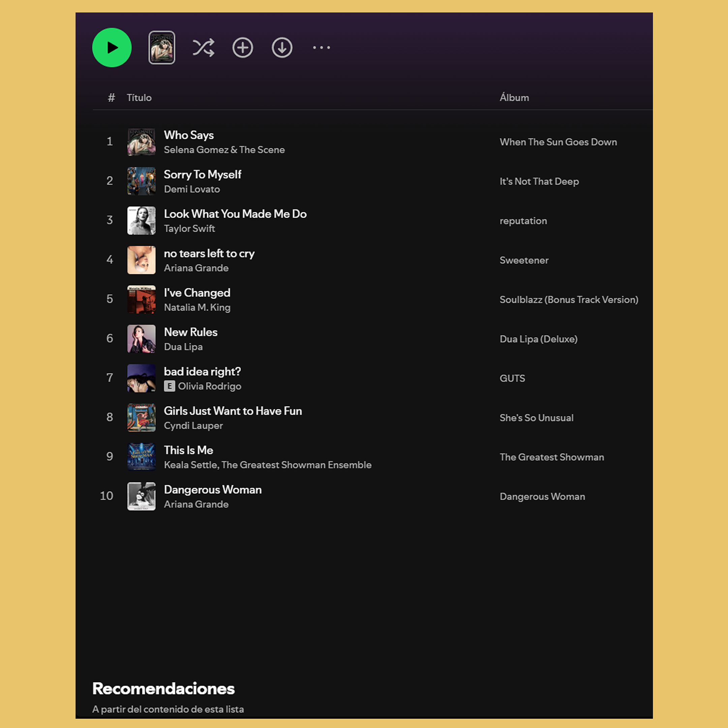This screenshot has height=728, width=728.
Task: Click The Greatest Showman cover thumbnail
Action: click(141, 457)
